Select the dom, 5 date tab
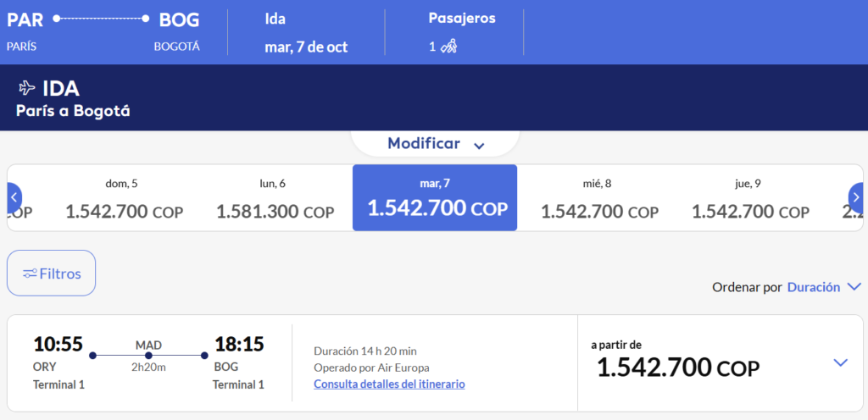Screen dimensions: 868x420 coord(122,198)
